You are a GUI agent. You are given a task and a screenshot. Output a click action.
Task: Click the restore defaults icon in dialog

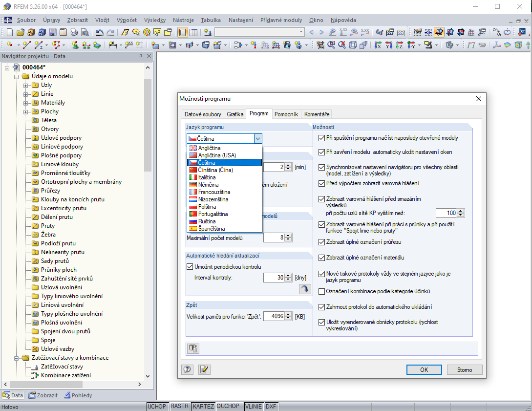coord(193,348)
